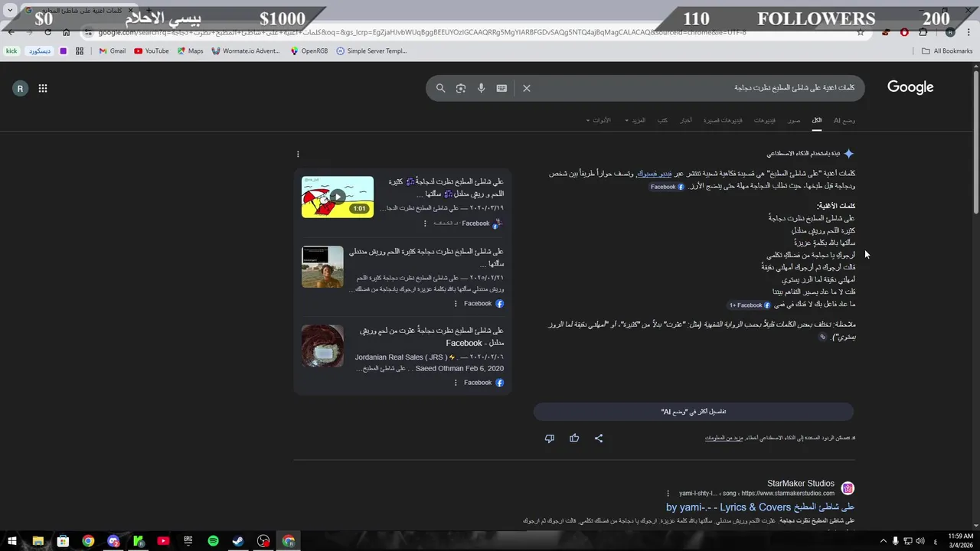Open Maps bookmark
980x551 pixels.
190,51
